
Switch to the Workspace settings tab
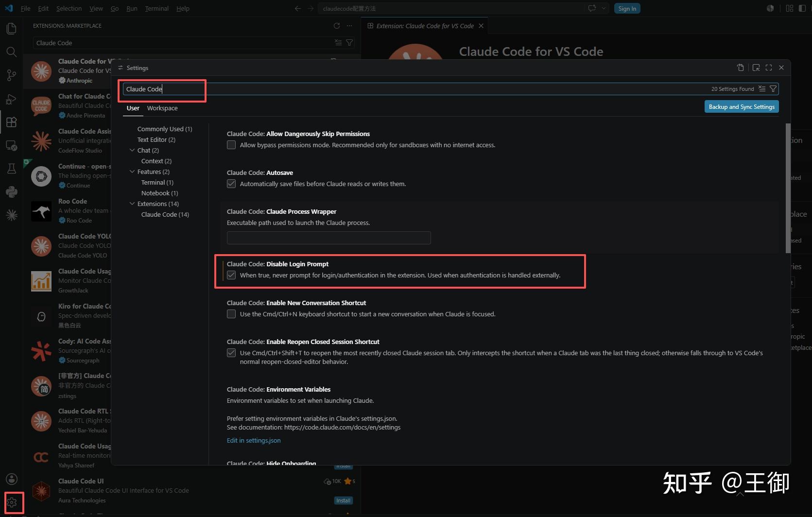click(x=162, y=108)
